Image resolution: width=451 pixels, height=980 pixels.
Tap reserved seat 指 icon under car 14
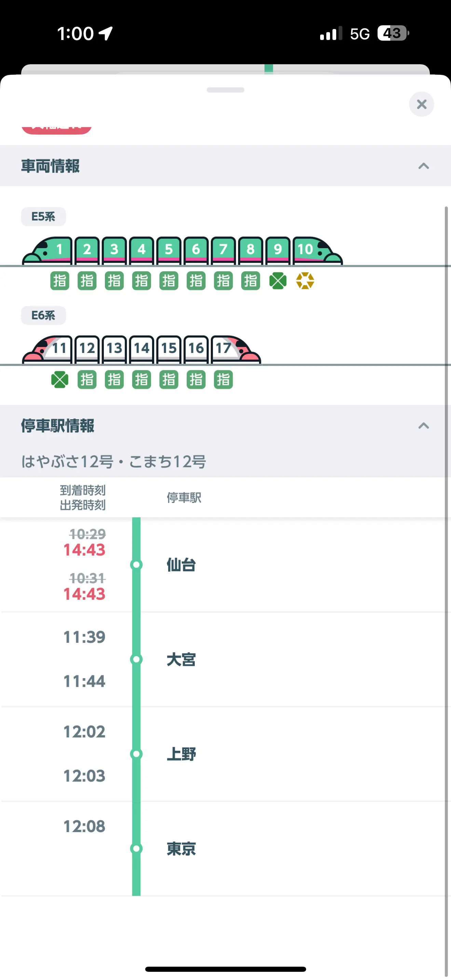tap(141, 380)
